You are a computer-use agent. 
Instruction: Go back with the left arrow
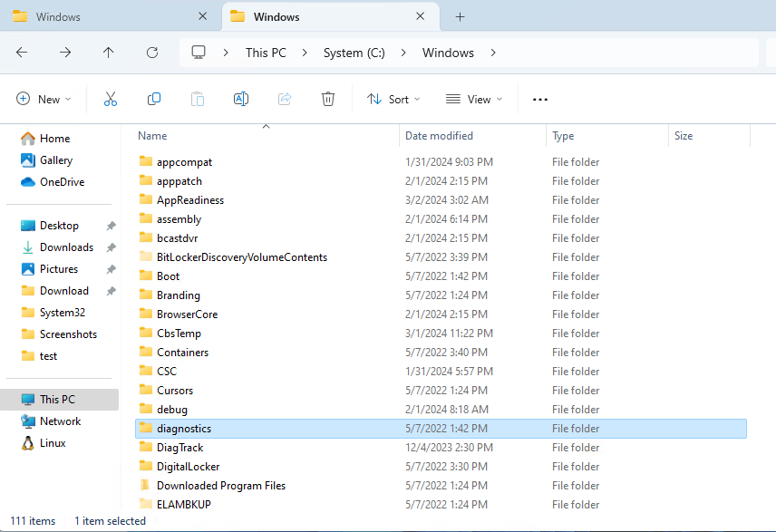pyautogui.click(x=22, y=53)
